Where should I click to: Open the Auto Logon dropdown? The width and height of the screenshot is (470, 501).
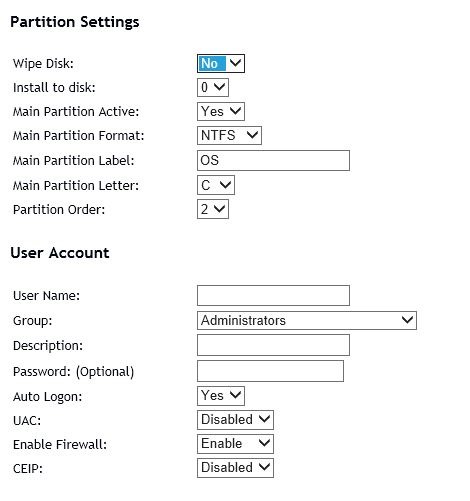221,396
